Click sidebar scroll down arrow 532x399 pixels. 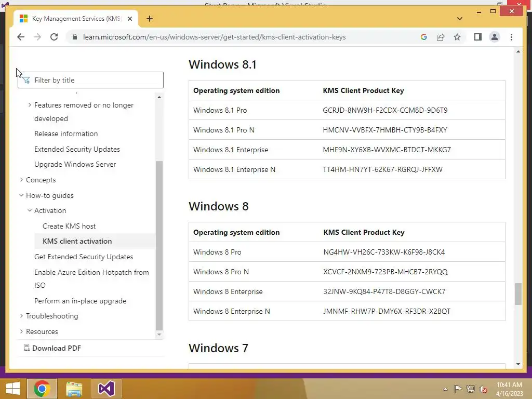click(159, 335)
